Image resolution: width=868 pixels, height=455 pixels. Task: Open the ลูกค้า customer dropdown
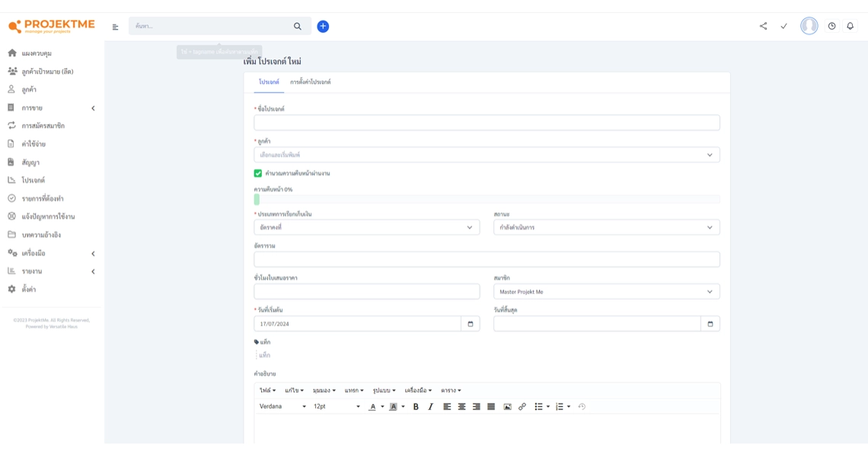[487, 155]
